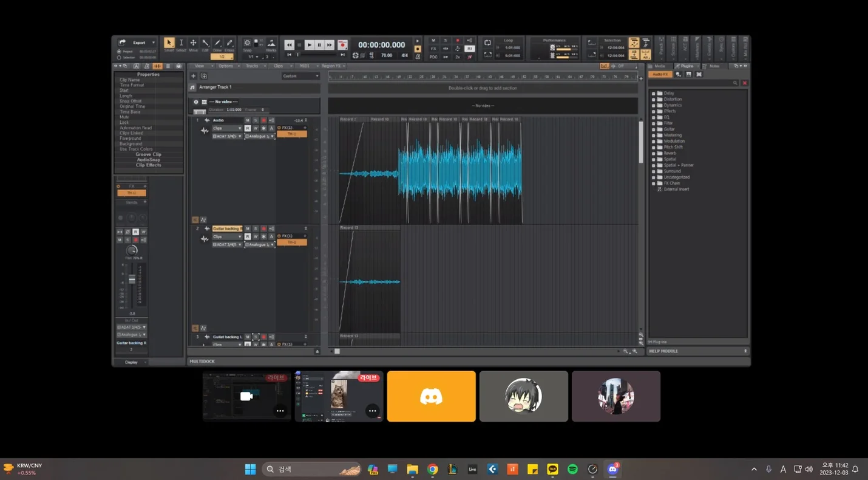Viewport: 868px width, 480px height.
Task: Click the red Record transport button
Action: tap(342, 45)
